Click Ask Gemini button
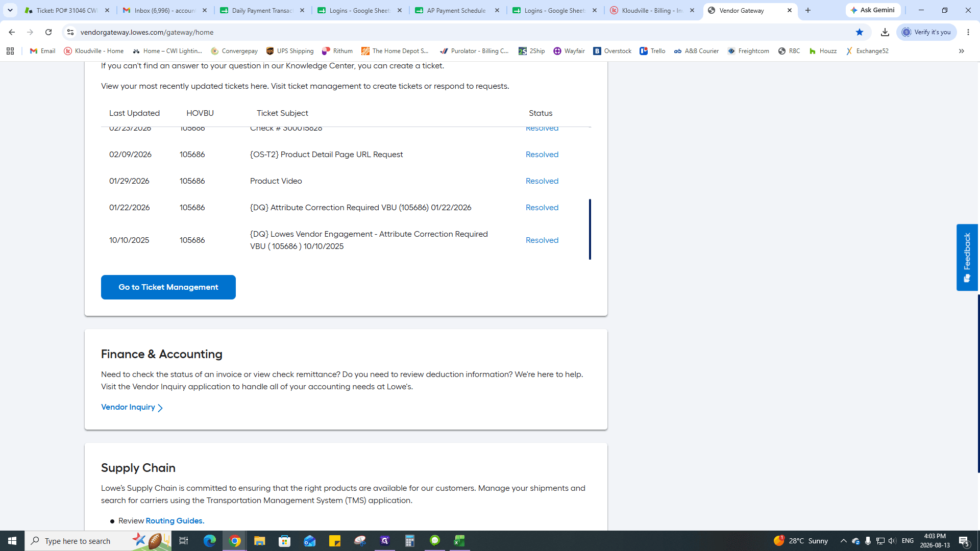 coord(873,10)
